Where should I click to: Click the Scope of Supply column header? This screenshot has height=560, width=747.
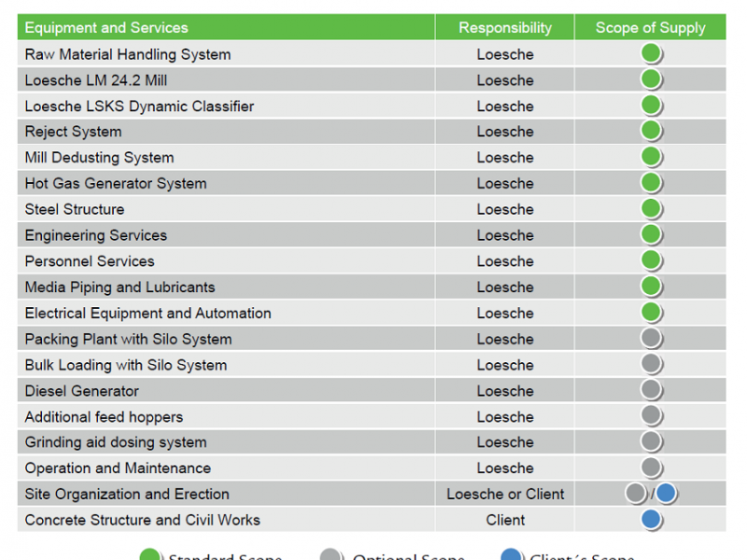tap(650, 27)
